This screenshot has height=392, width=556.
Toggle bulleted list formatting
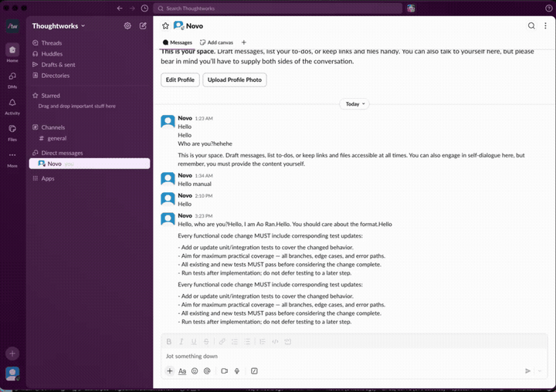pos(247,341)
